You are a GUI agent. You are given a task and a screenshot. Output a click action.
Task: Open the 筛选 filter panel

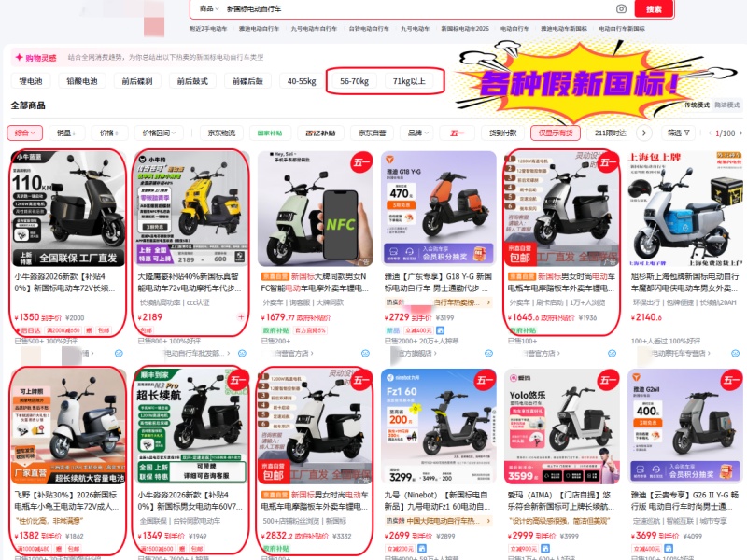point(679,133)
